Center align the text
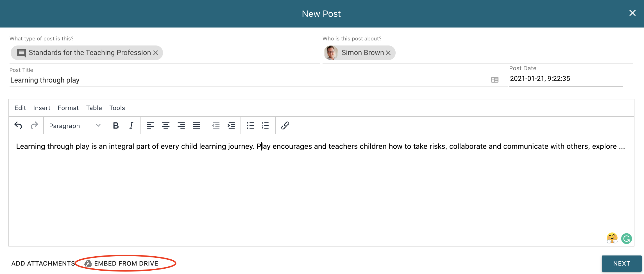The width and height of the screenshot is (644, 274). click(165, 125)
